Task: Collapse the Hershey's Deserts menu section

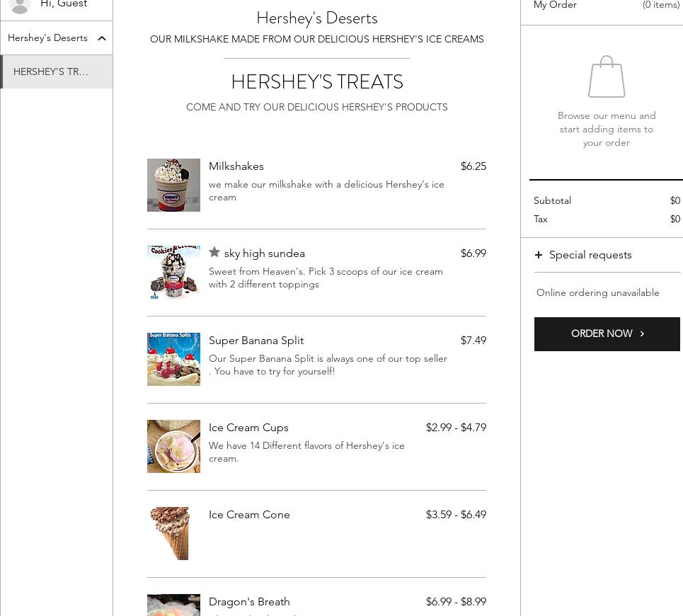Action: tap(102, 38)
